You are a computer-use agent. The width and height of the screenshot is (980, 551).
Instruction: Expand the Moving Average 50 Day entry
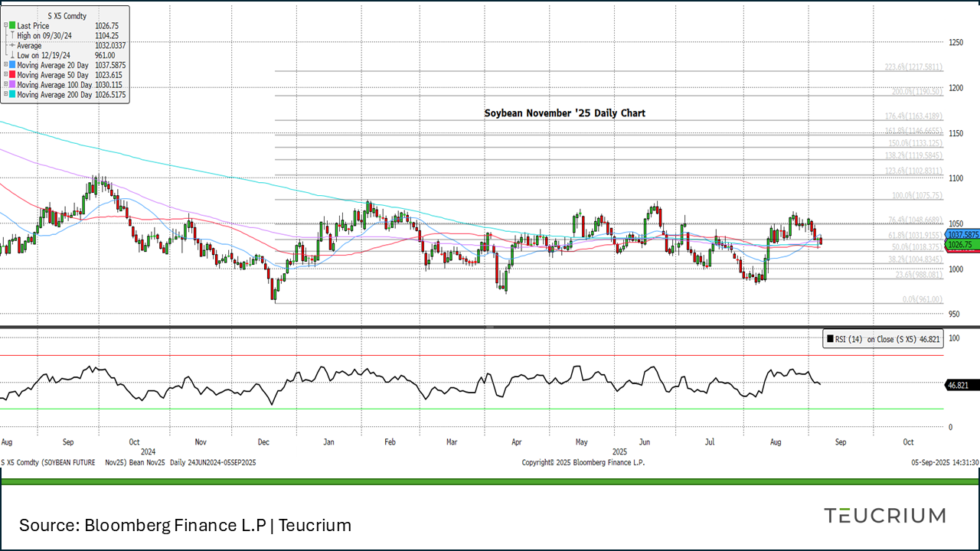(x=6, y=76)
